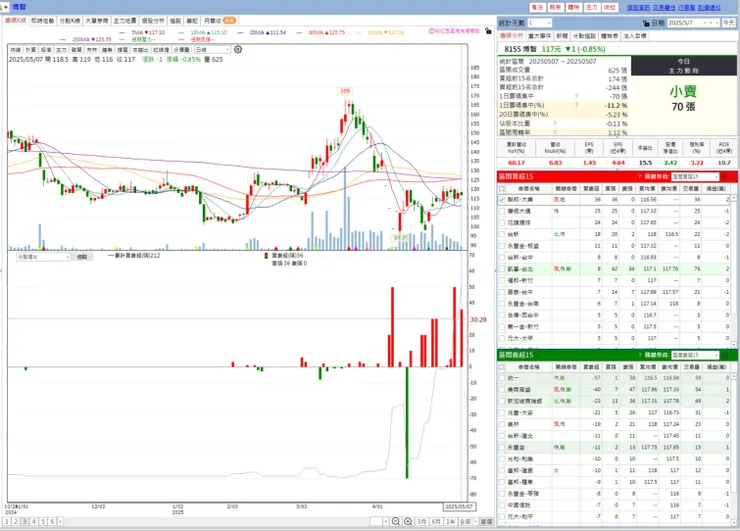
Task: Set the chart range to 6月
Action: (436, 522)
